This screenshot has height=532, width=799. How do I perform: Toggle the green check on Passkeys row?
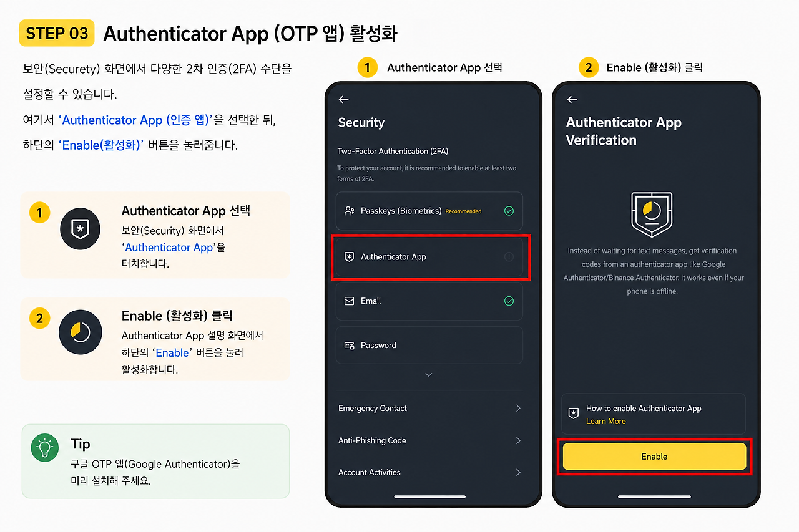(x=509, y=211)
